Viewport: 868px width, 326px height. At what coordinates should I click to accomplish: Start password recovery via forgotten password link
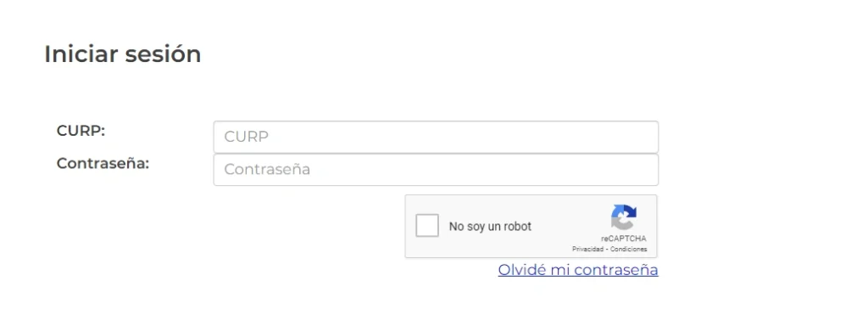[578, 270]
